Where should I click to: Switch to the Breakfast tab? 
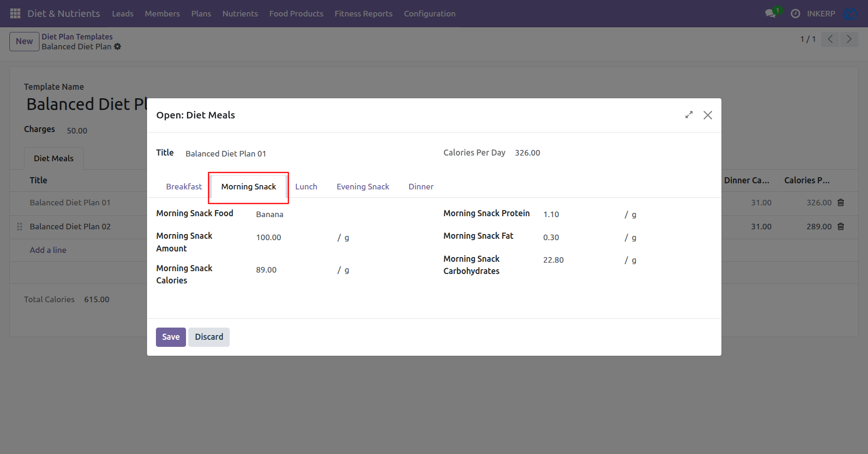click(184, 187)
